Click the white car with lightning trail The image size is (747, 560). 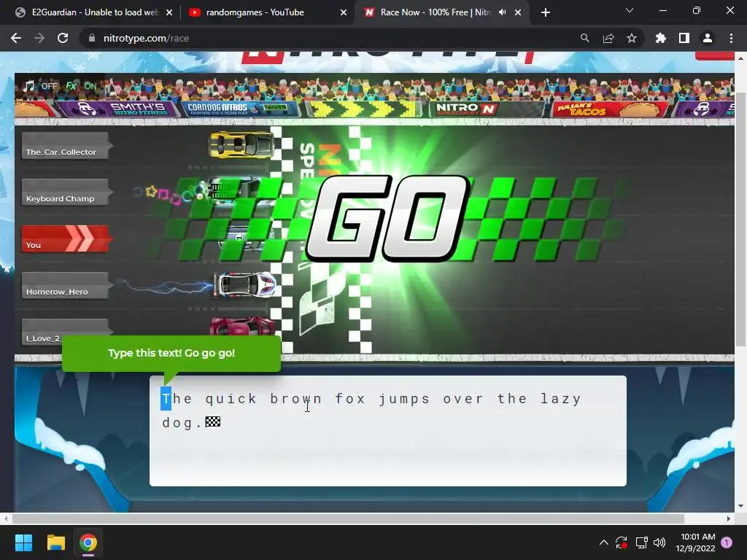(x=244, y=284)
